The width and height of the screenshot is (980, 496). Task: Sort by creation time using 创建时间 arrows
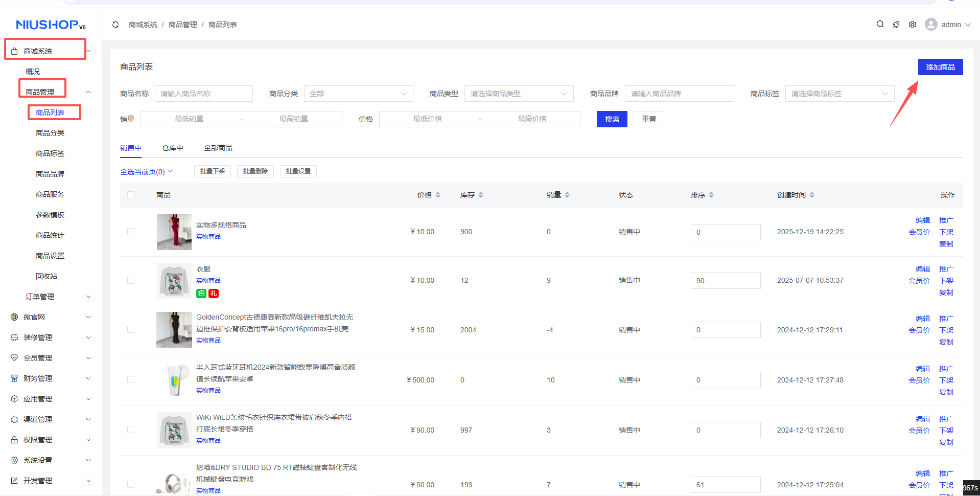[812, 195]
